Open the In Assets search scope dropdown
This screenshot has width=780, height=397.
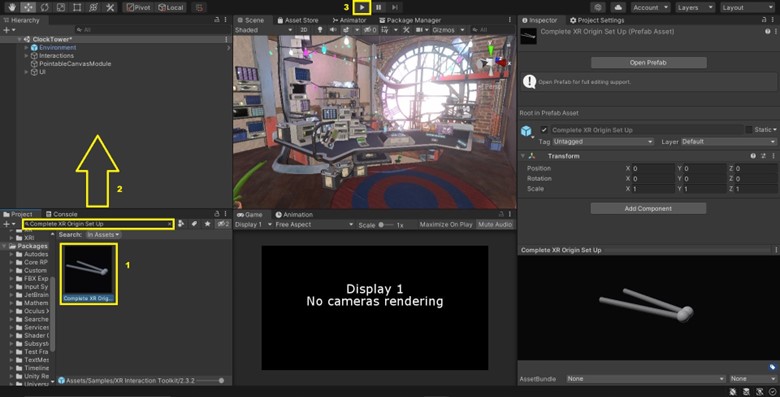click(103, 235)
